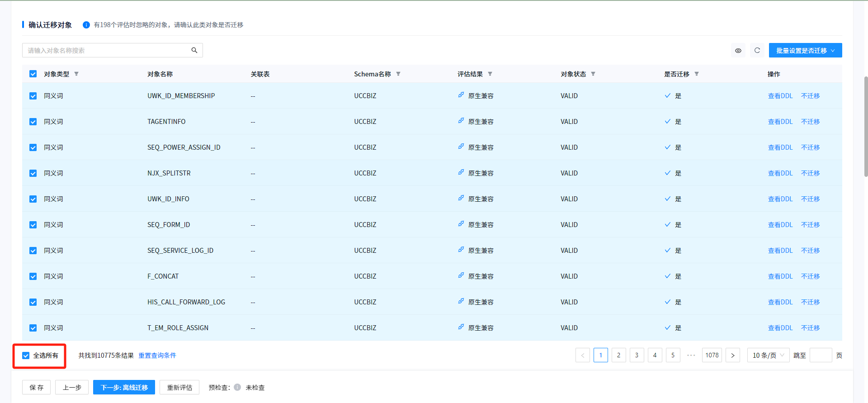
Task: Click the check mark icon for UWK_ID_MEMBERSHIP
Action: (x=668, y=95)
